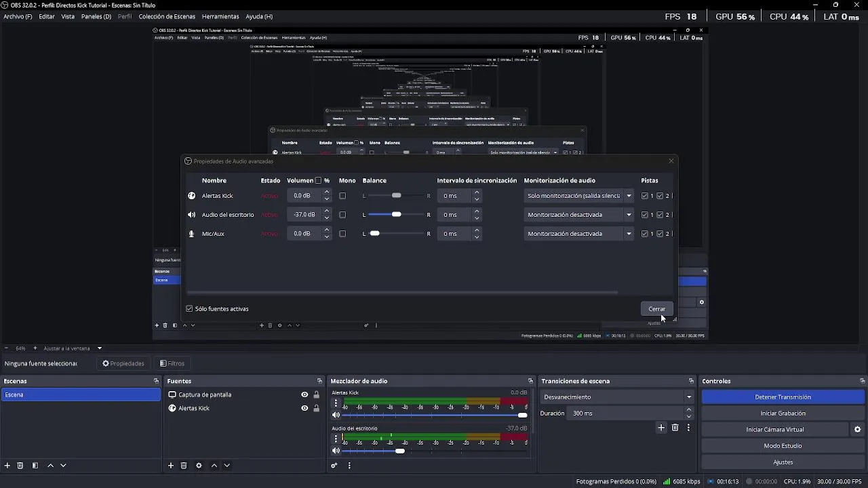
Task: Toggle Sólo fuentes activas checkbox
Action: pyautogui.click(x=189, y=309)
